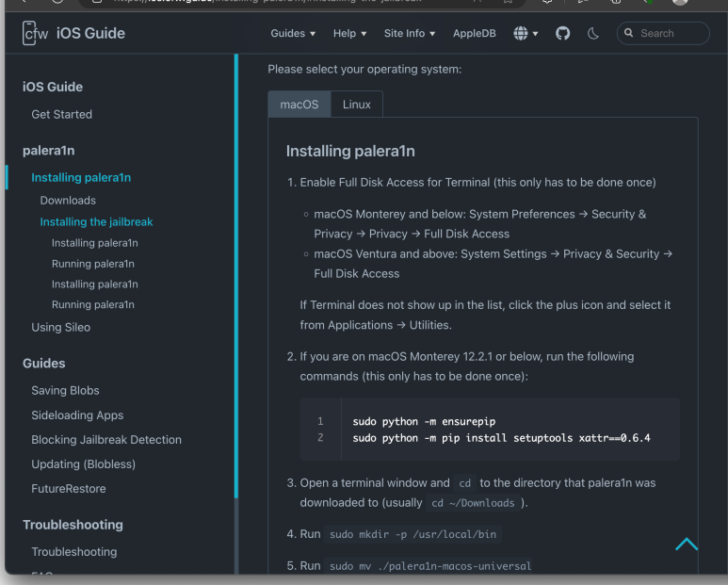
Task: Click the iOS Guide sidebar section heading
Action: 53,87
